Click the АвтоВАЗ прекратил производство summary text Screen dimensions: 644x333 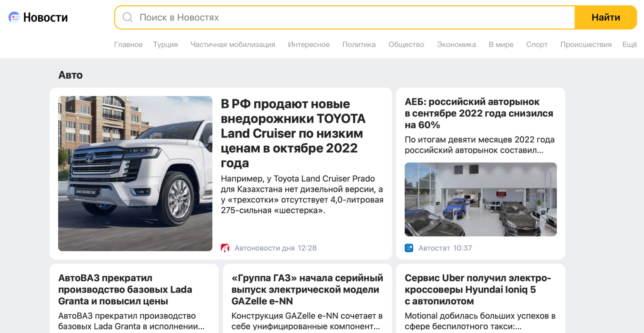(x=131, y=321)
